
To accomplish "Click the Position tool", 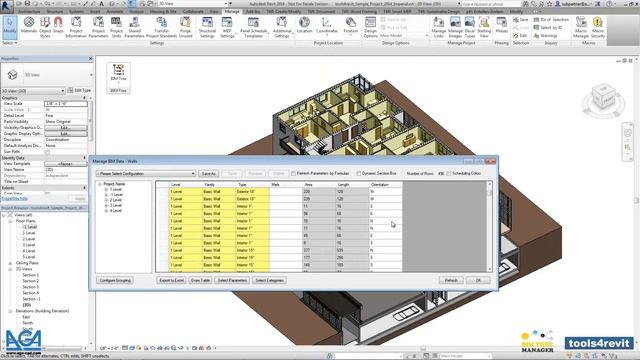I will point(350,25).
